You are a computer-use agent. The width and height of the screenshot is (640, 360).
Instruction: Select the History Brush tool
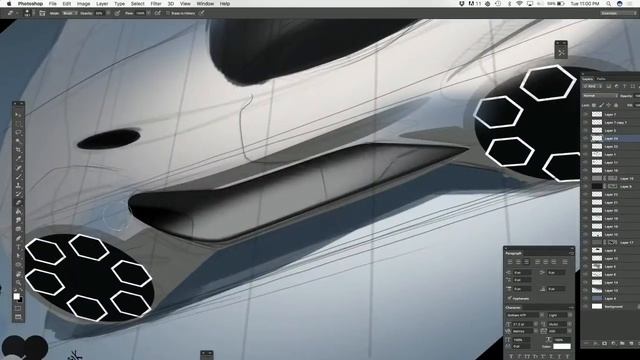pos(18,194)
